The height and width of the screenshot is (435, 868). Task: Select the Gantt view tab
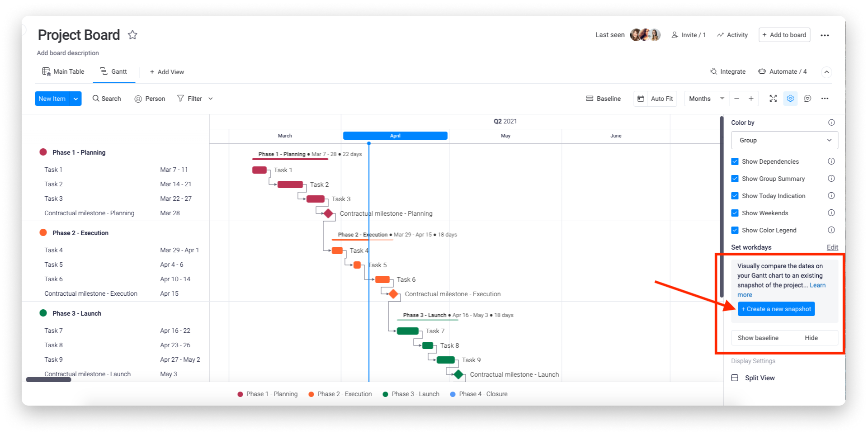pyautogui.click(x=114, y=71)
